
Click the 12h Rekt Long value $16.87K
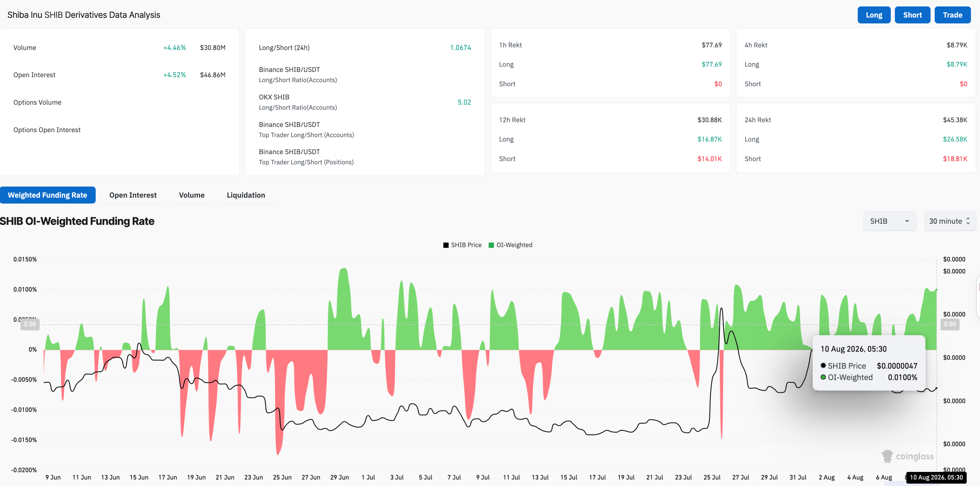tap(709, 139)
